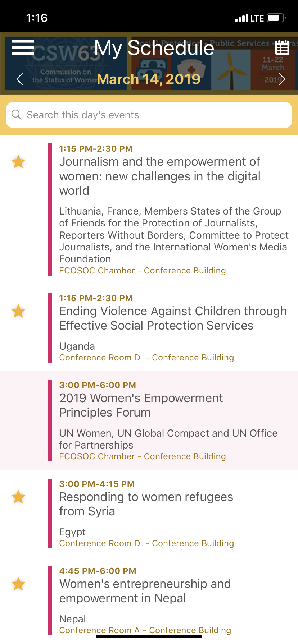
Task: Open Women's entrepreneurship and empowerment in Nepal
Action: pyautogui.click(x=145, y=591)
